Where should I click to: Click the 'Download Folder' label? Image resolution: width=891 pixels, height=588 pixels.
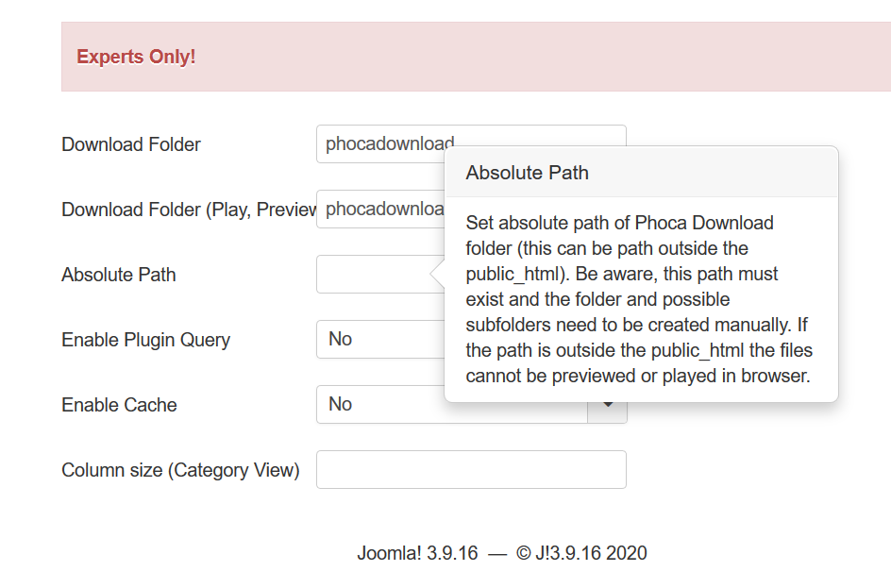(131, 144)
